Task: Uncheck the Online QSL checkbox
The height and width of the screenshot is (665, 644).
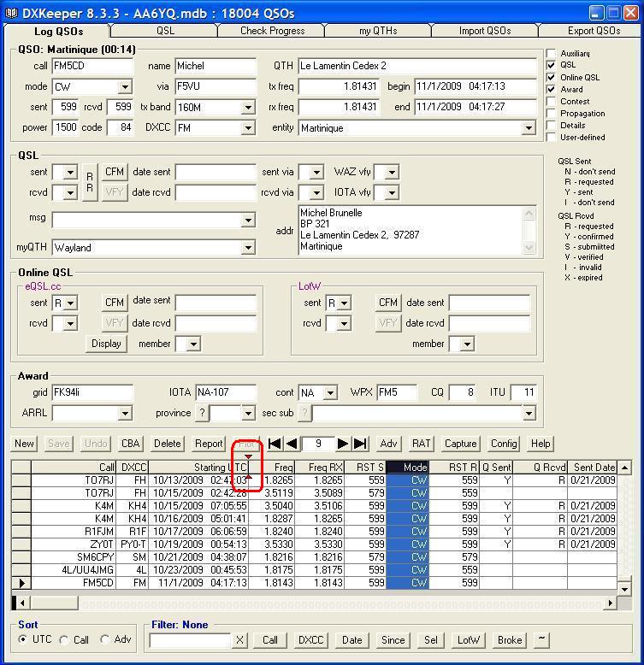Action: tap(551, 77)
